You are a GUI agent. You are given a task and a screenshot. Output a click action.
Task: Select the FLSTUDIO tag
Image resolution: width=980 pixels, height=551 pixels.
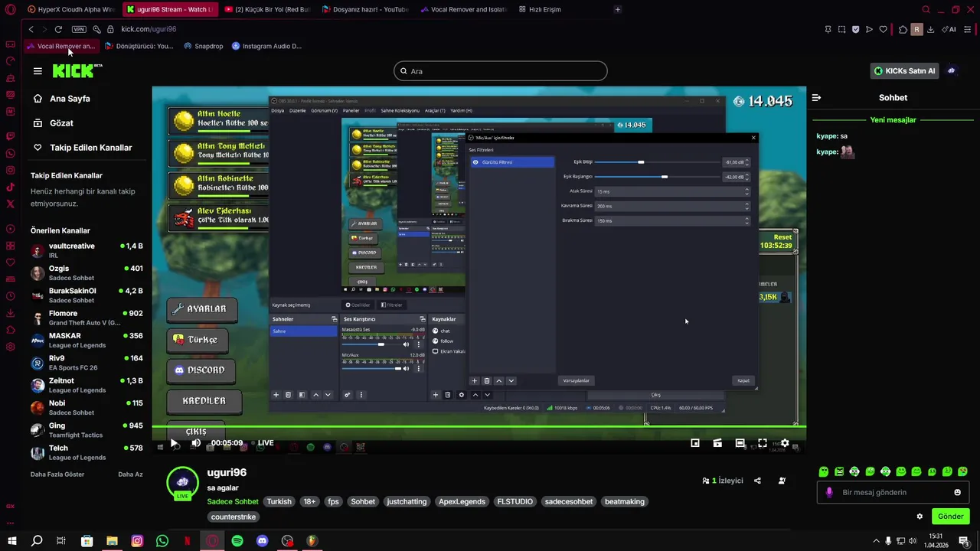click(x=514, y=502)
